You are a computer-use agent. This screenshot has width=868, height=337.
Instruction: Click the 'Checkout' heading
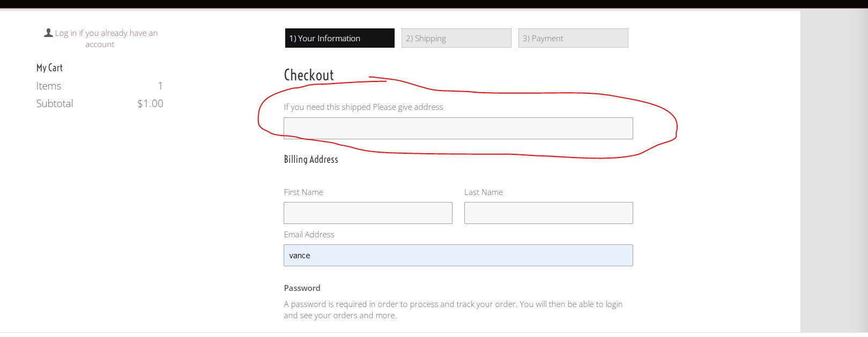click(309, 75)
